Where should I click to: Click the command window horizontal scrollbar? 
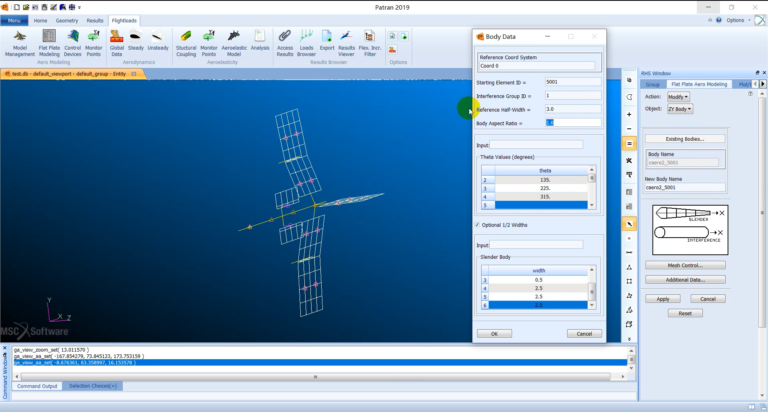pyautogui.click(x=315, y=376)
